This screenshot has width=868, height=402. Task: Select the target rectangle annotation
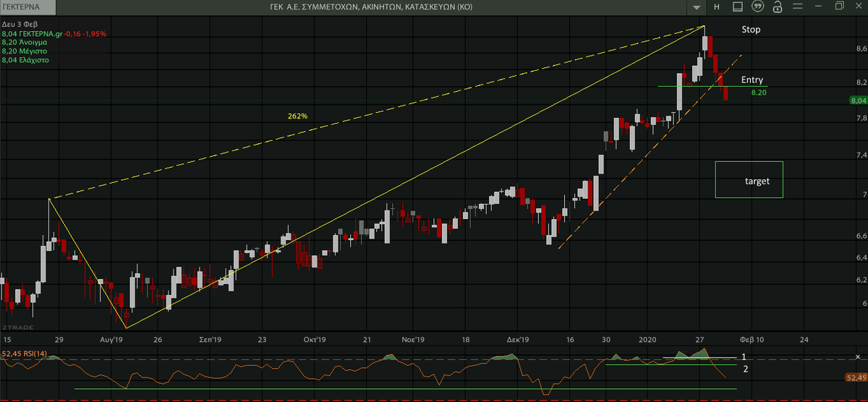coord(749,179)
